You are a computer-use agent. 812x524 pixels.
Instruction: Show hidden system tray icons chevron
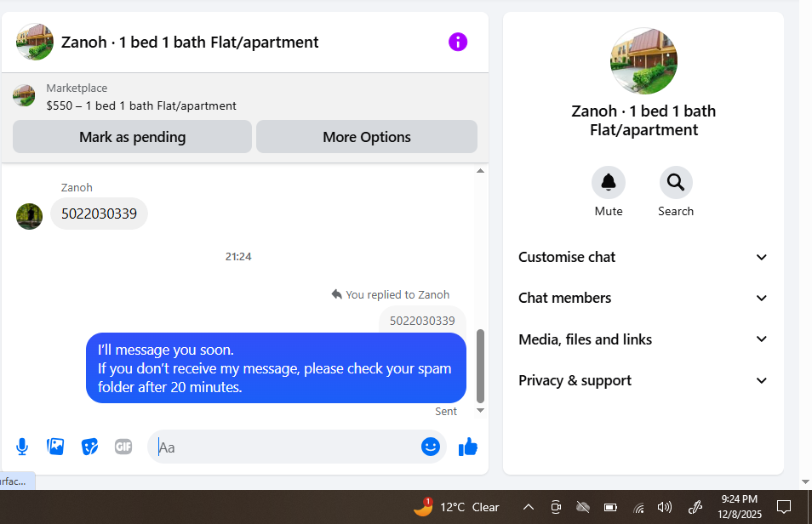(529, 507)
